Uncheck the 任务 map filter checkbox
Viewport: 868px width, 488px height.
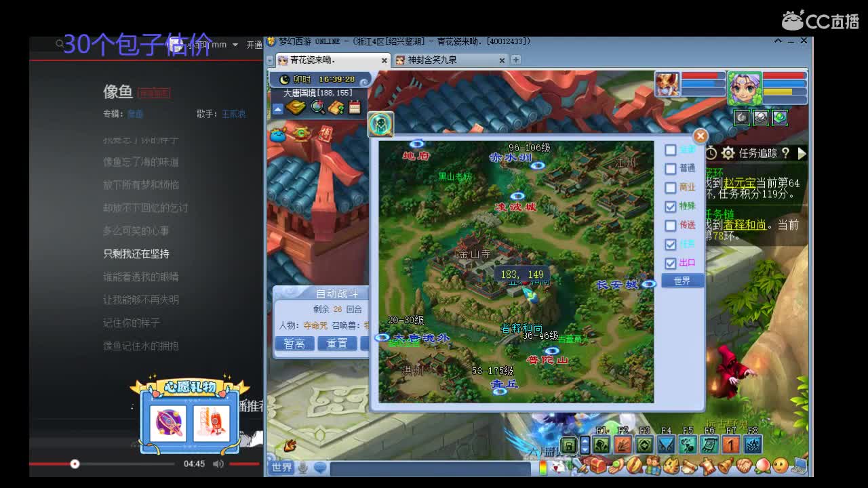click(x=671, y=245)
